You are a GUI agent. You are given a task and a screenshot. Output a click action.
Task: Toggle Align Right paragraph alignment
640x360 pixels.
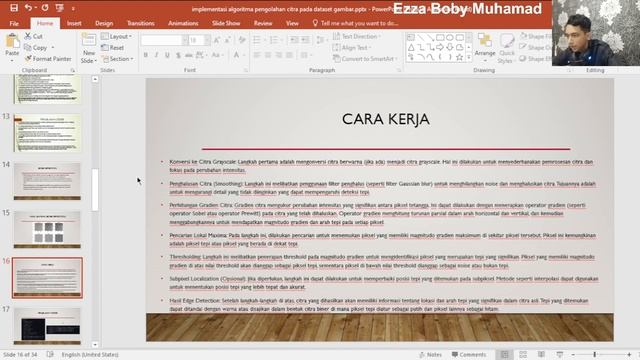click(279, 55)
